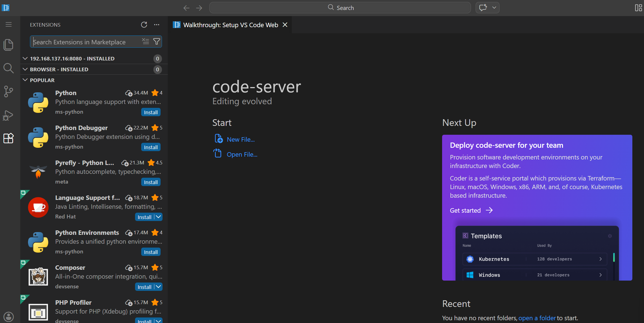Click the meta publisher name
Image resolution: width=644 pixels, height=323 pixels.
click(x=62, y=182)
